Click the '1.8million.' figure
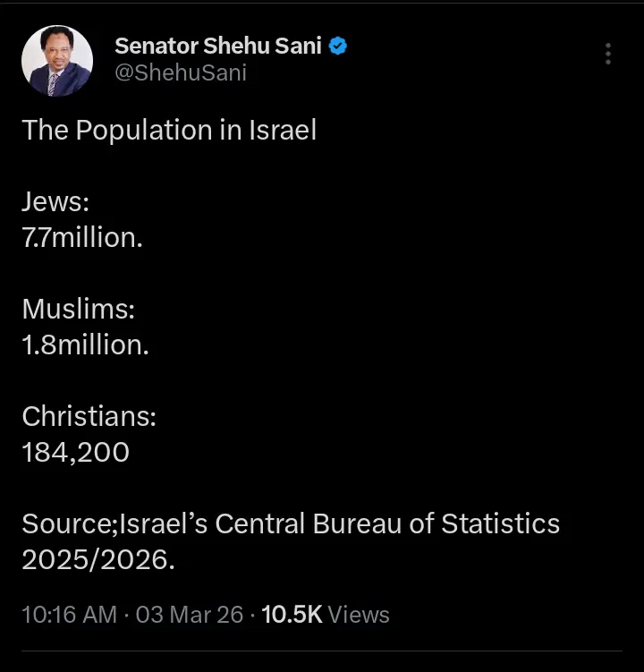Image resolution: width=644 pixels, height=672 pixels. tap(85, 345)
